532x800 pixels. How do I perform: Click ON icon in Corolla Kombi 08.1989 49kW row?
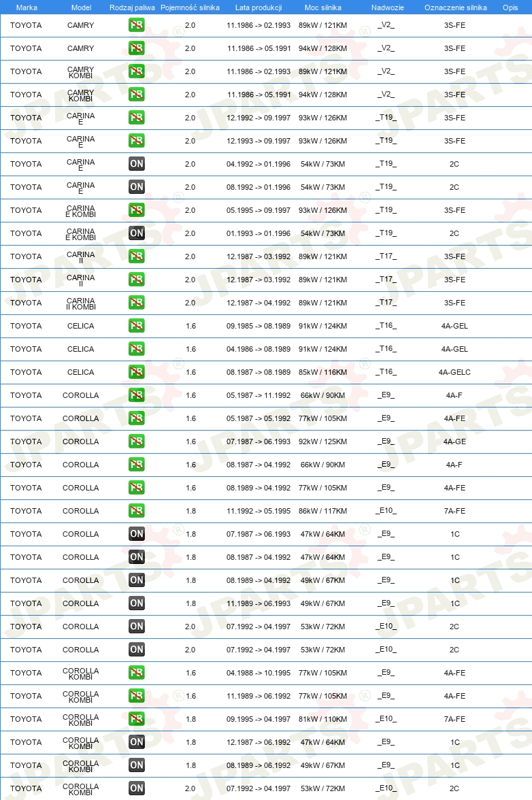click(x=136, y=765)
